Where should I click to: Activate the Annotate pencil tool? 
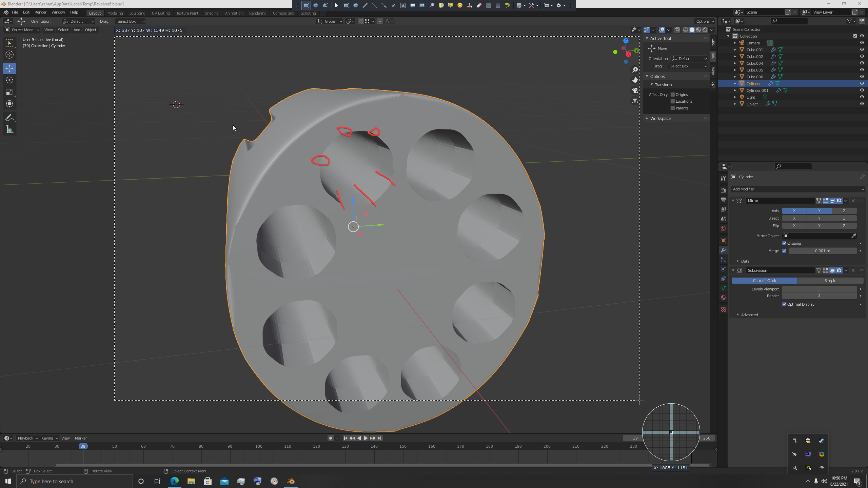pyautogui.click(x=9, y=118)
